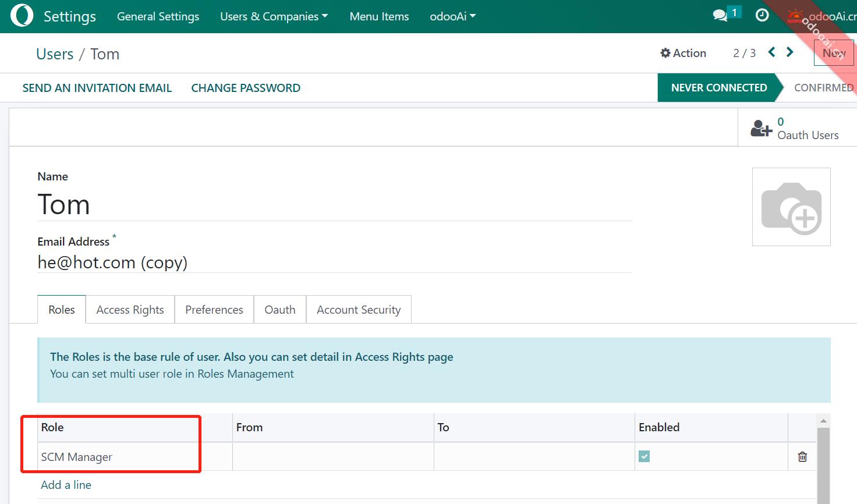The image size is (857, 504).
Task: Open the Menu Items menu
Action: click(379, 16)
